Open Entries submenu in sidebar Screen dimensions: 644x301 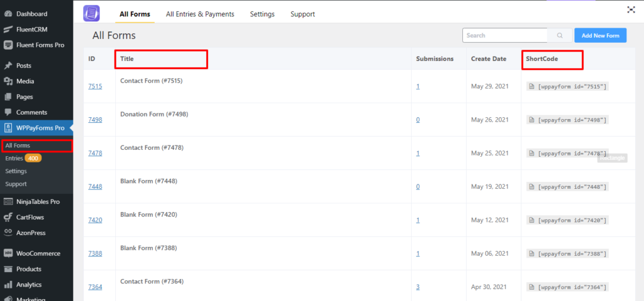14,159
